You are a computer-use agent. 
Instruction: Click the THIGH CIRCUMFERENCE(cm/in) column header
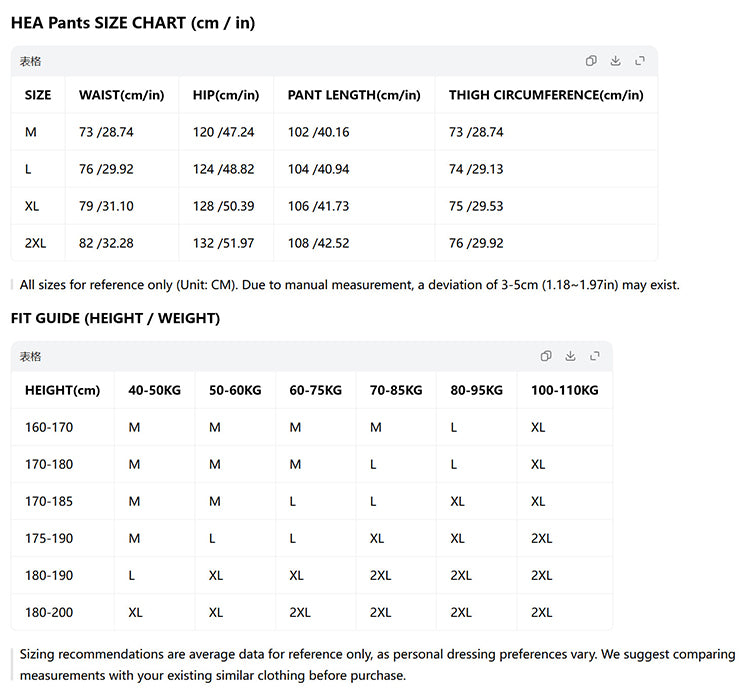[x=546, y=95]
